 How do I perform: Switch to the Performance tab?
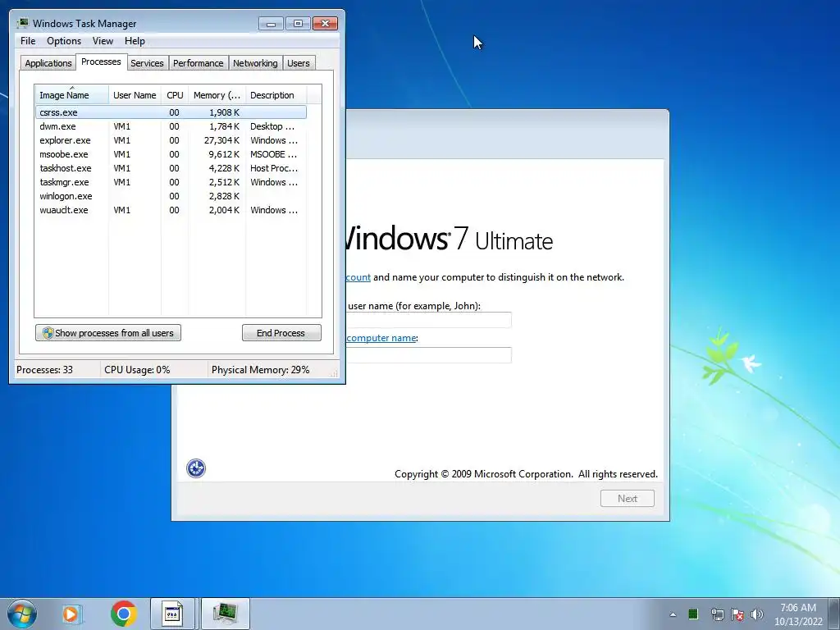[199, 63]
